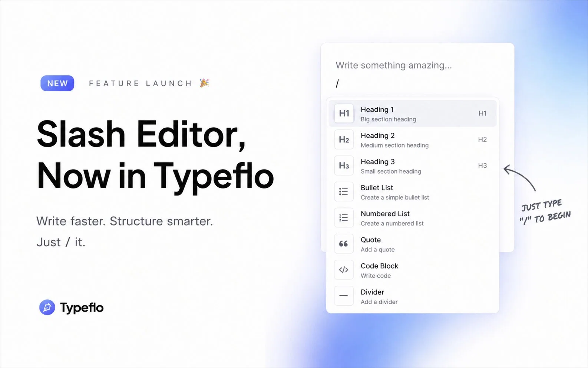Click the Typeflo wordmark beside the logo
This screenshot has height=368, width=588.
tap(82, 308)
